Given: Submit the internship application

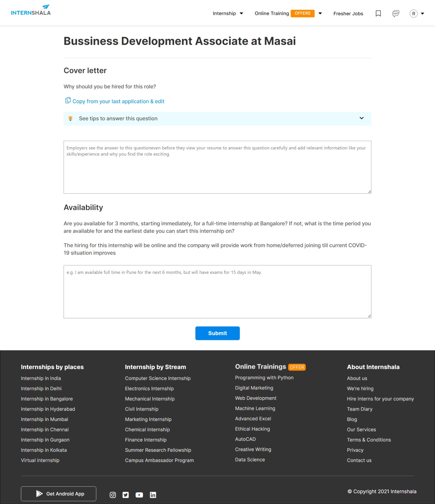Looking at the screenshot, I should (217, 333).
